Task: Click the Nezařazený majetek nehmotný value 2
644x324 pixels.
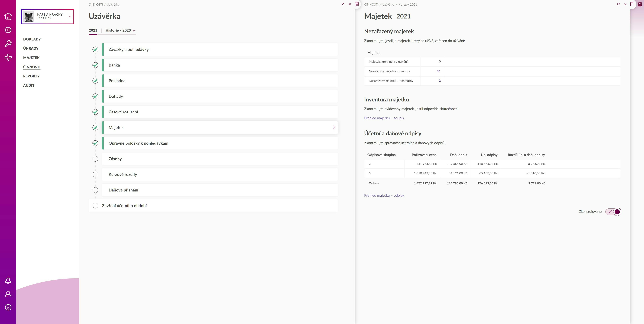Action: coord(440,80)
